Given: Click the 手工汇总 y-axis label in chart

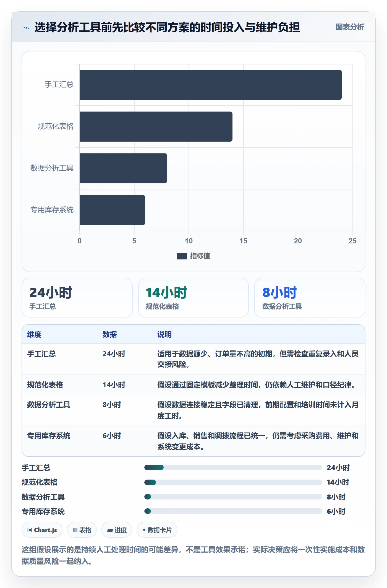Looking at the screenshot, I should click(x=59, y=85).
